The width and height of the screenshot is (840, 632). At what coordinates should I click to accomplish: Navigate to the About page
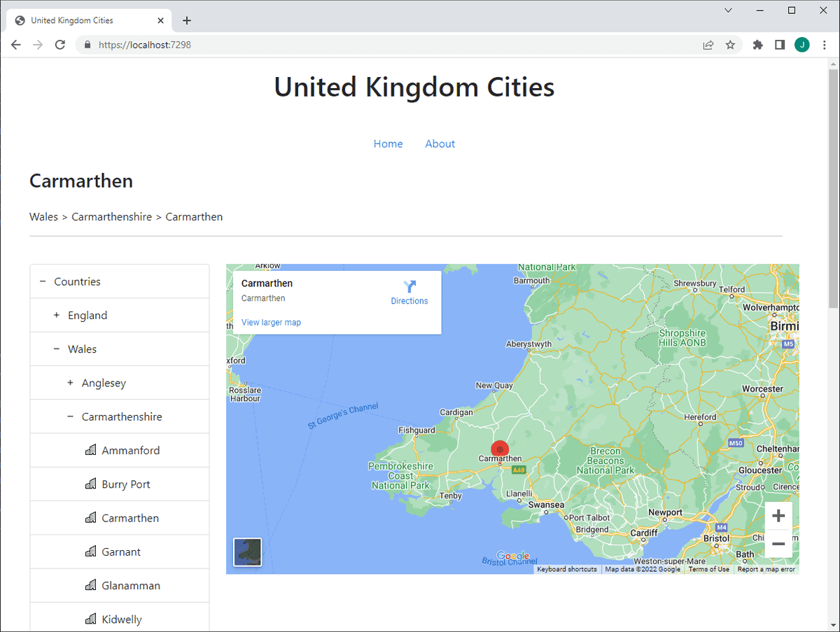click(x=440, y=143)
